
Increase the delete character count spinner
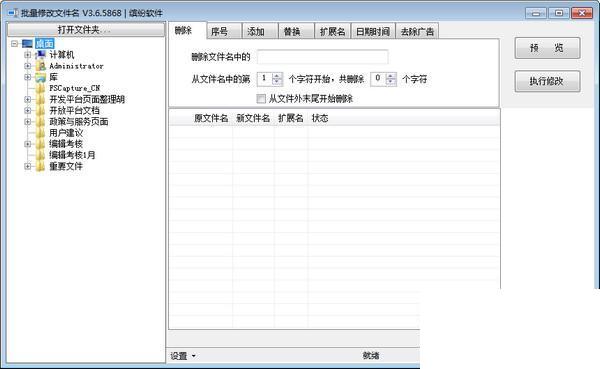pyautogui.click(x=391, y=76)
